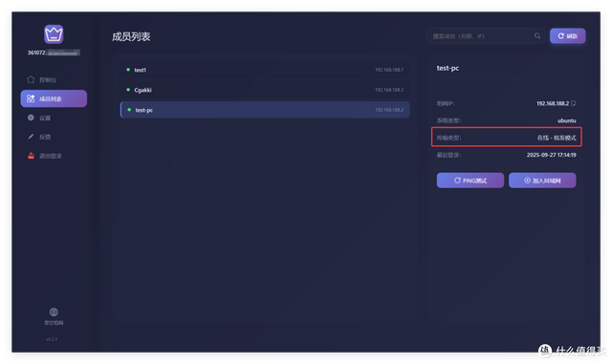Click the 在线 - 转发模式 transfer type value
The image size is (612, 364).
(x=557, y=138)
